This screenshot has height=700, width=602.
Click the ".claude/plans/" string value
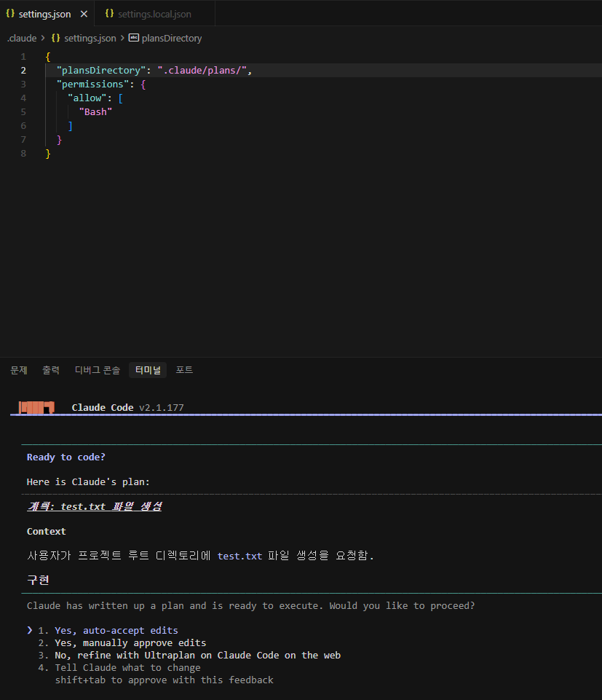[x=202, y=71]
